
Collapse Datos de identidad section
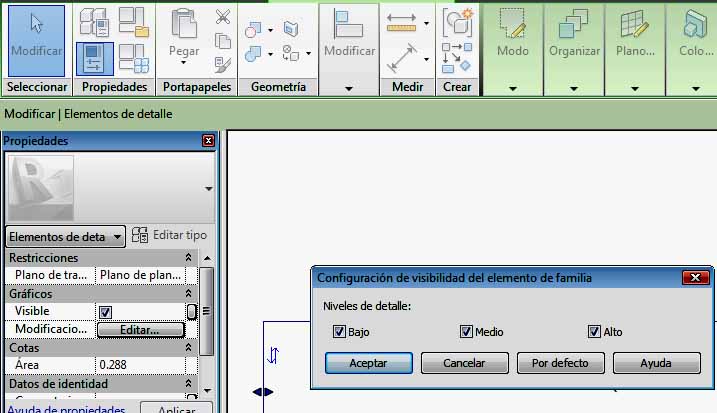188,383
